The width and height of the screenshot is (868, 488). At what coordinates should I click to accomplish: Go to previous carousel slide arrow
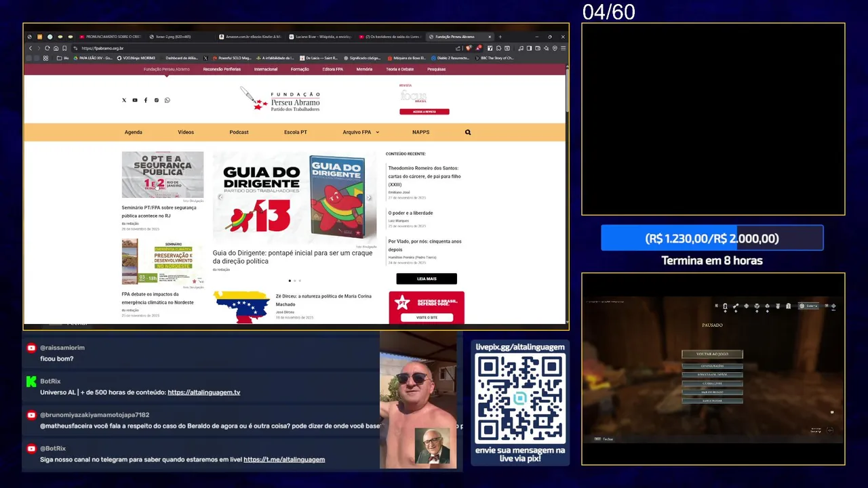coord(220,198)
